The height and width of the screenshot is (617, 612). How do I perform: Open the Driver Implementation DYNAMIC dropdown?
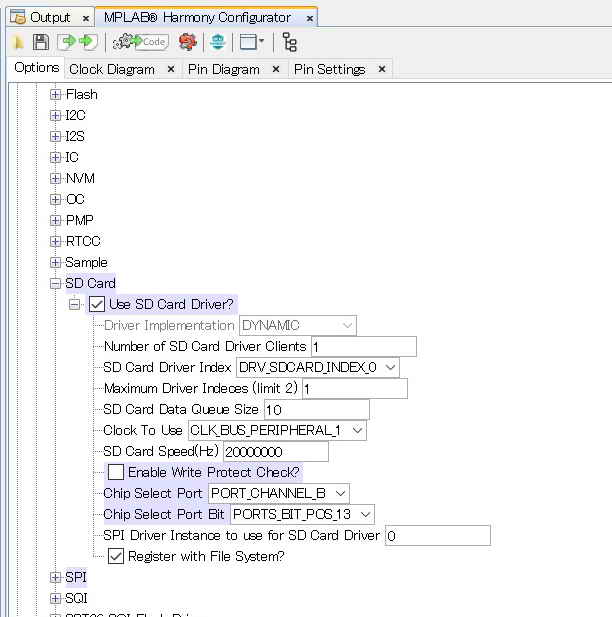point(298,325)
